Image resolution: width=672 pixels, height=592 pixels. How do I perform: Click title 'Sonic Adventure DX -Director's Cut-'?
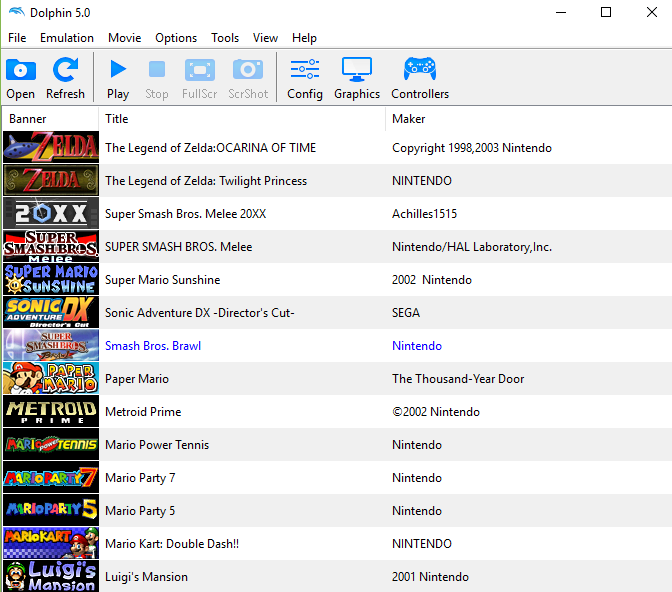click(x=200, y=313)
